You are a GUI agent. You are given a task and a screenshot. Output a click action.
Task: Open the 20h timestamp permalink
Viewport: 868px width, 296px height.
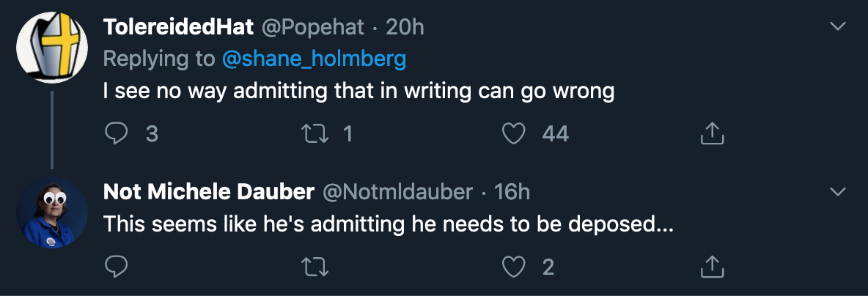point(405,26)
